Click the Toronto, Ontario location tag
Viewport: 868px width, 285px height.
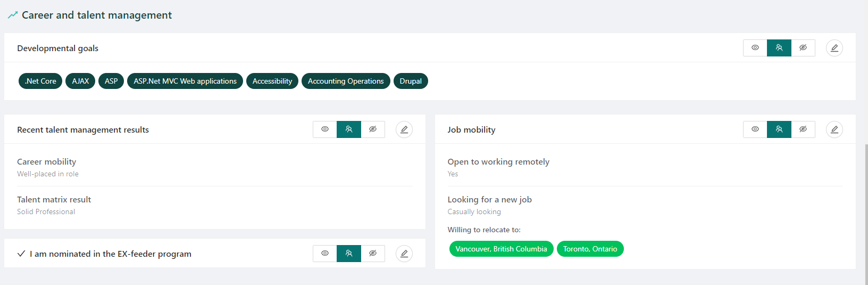(x=590, y=249)
